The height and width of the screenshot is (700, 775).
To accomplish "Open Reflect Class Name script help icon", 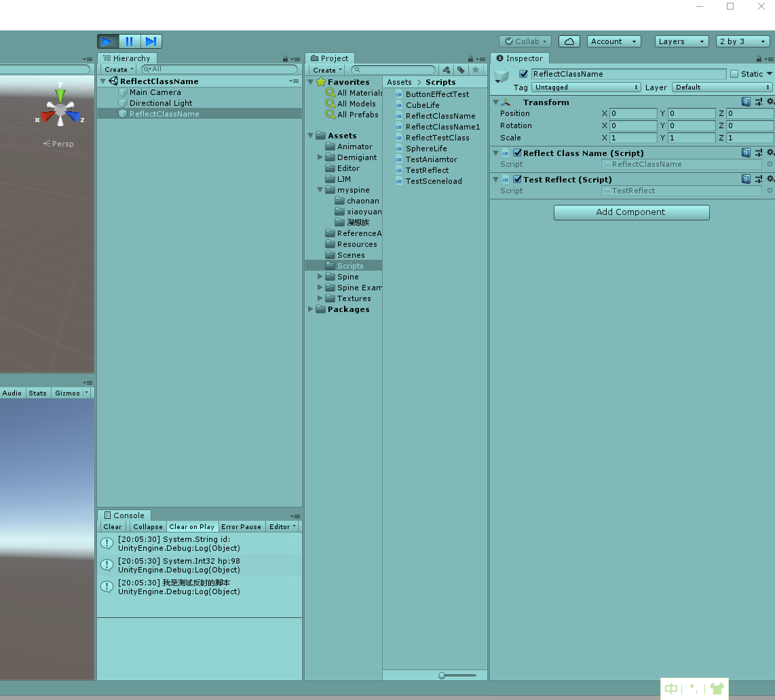I will (746, 153).
